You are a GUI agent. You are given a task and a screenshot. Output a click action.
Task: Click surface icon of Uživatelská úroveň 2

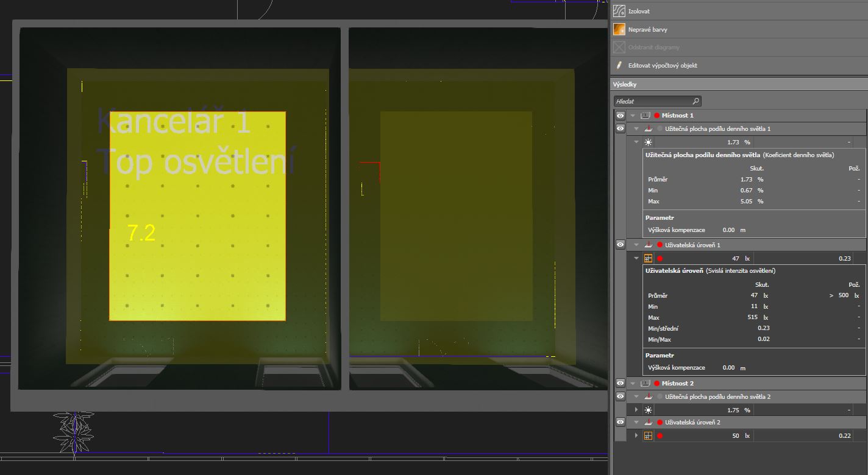pos(649,422)
